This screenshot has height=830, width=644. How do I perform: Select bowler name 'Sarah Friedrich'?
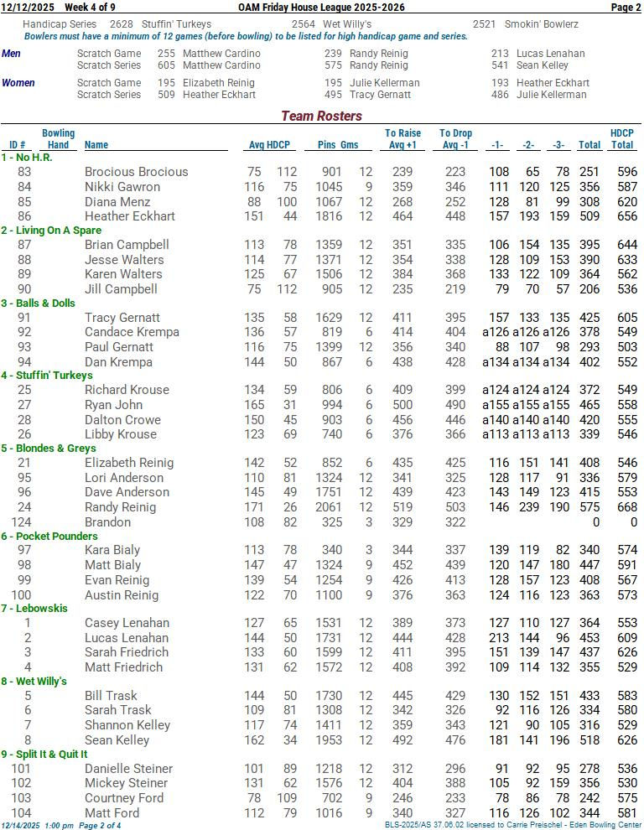(127, 652)
